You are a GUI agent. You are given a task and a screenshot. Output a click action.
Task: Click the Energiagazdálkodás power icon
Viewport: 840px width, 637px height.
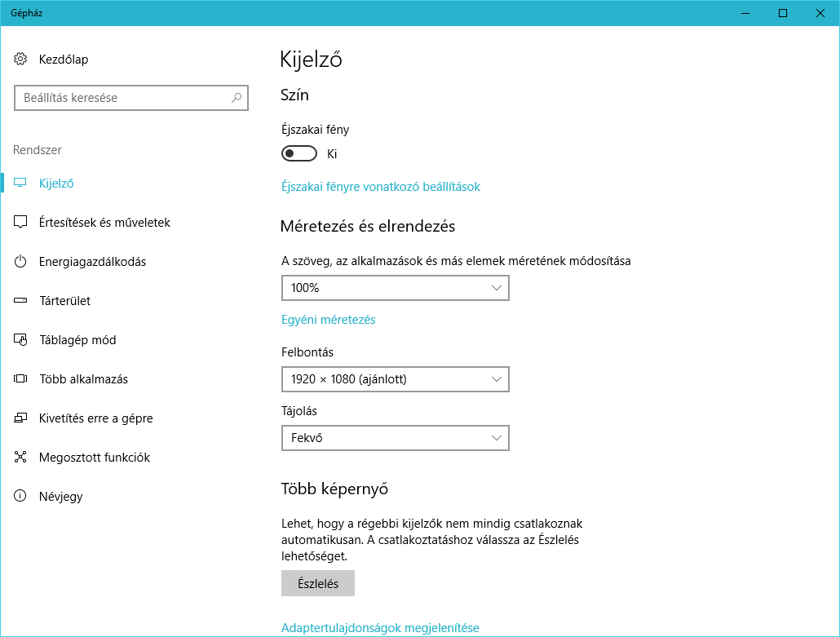[x=20, y=262]
